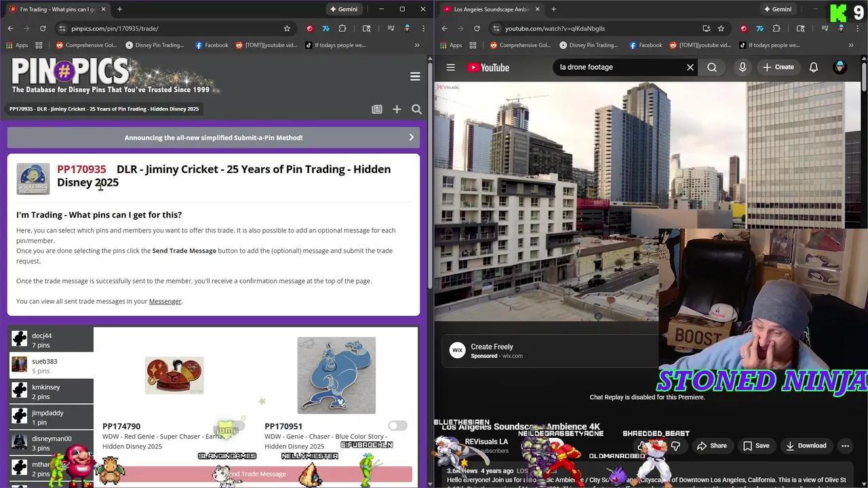Open the PinPics search magnifier icon

click(416, 109)
